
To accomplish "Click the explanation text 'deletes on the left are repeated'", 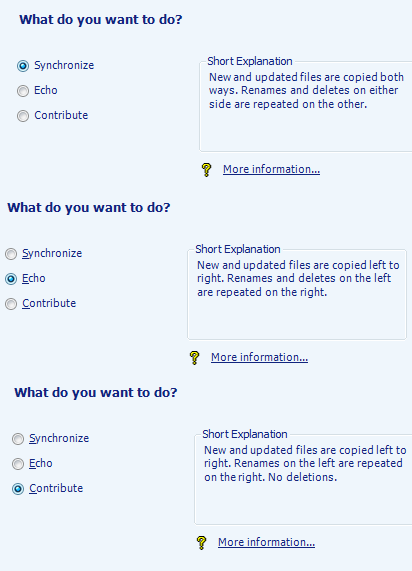I will (x=294, y=285).
